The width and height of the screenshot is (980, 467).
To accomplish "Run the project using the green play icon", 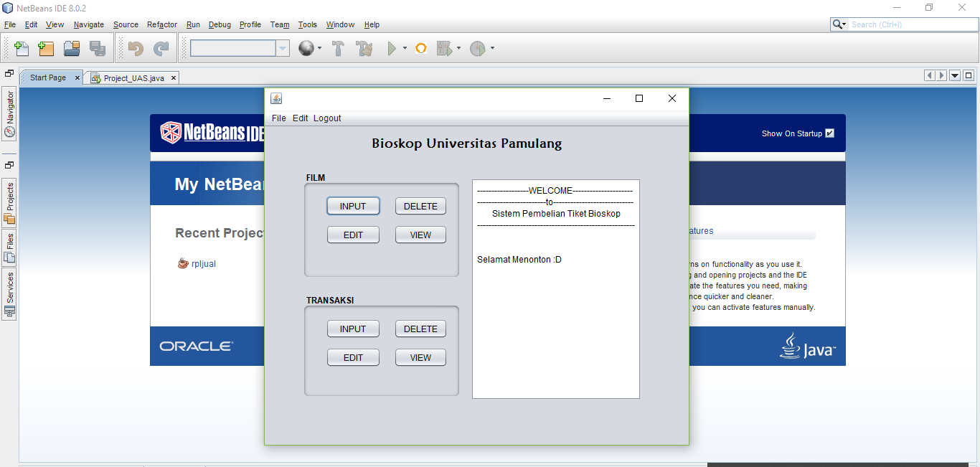I will [392, 48].
